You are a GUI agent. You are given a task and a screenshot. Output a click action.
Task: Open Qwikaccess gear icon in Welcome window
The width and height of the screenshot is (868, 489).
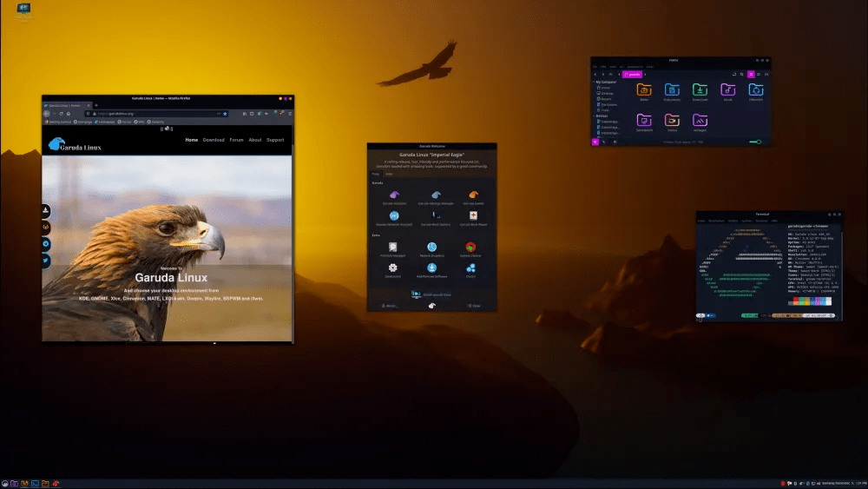(x=392, y=268)
